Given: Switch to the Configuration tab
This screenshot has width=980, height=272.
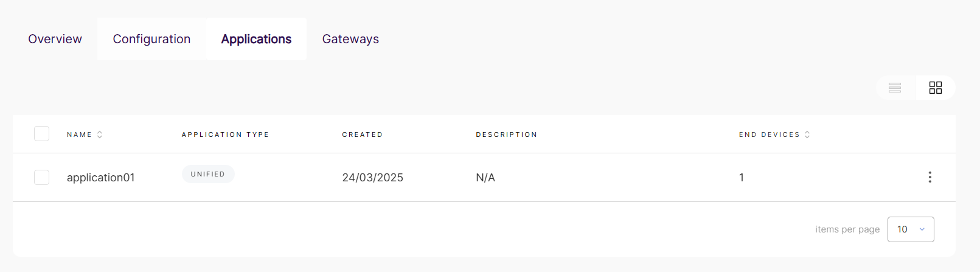Looking at the screenshot, I should point(151,39).
